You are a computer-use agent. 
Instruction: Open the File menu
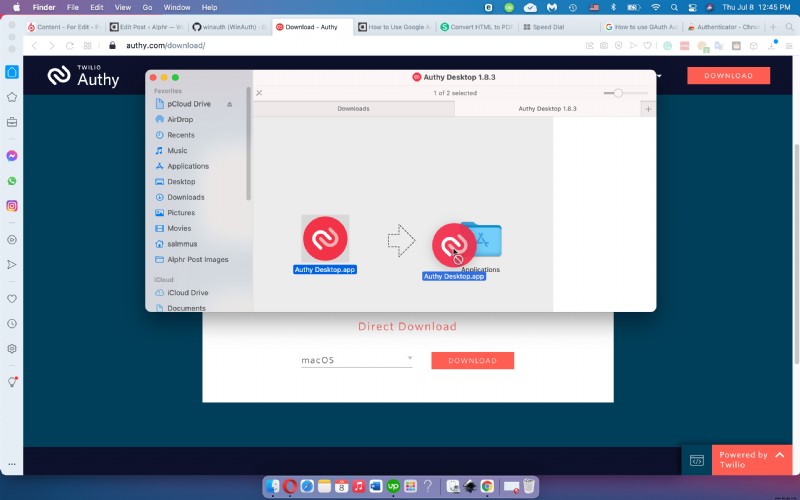tap(73, 7)
